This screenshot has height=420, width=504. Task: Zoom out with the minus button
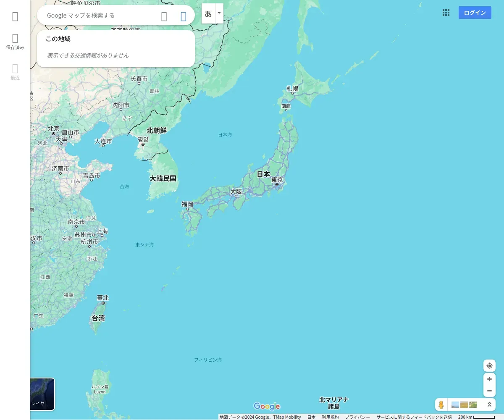[x=489, y=391]
